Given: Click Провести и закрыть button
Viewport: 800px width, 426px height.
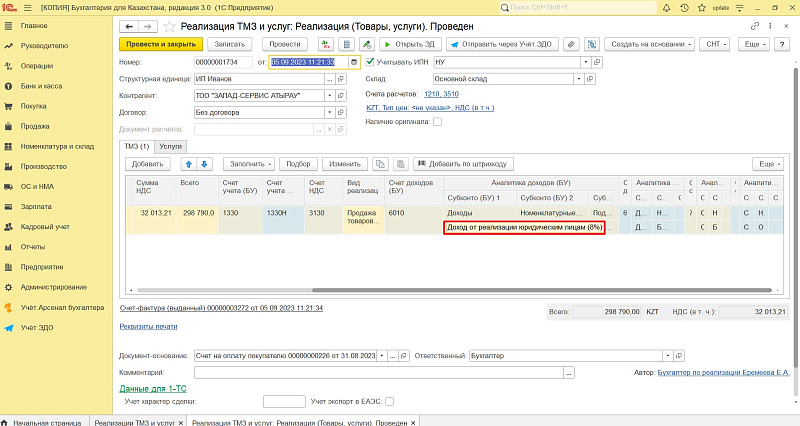Looking at the screenshot, I should pos(160,44).
